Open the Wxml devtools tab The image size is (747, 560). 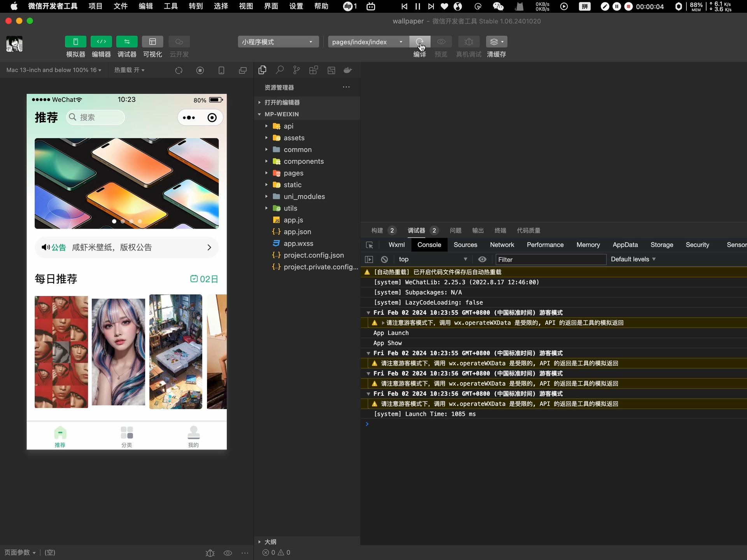point(396,245)
